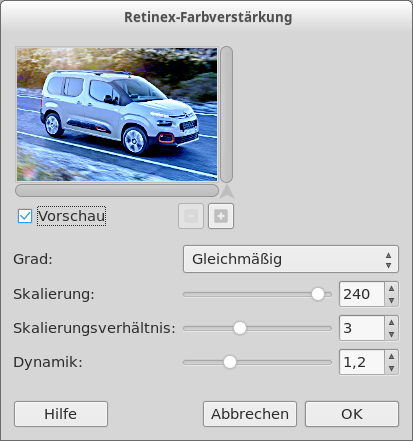Zoom in the preview with plus icon
This screenshot has height=441, width=413.
pyautogui.click(x=221, y=216)
